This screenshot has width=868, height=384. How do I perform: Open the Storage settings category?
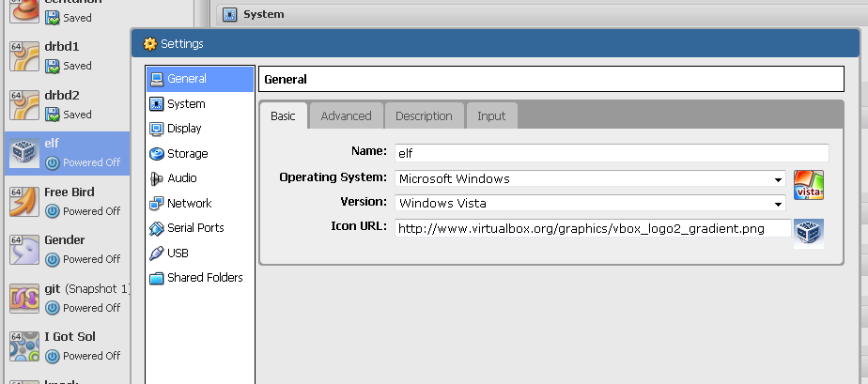coord(200,153)
